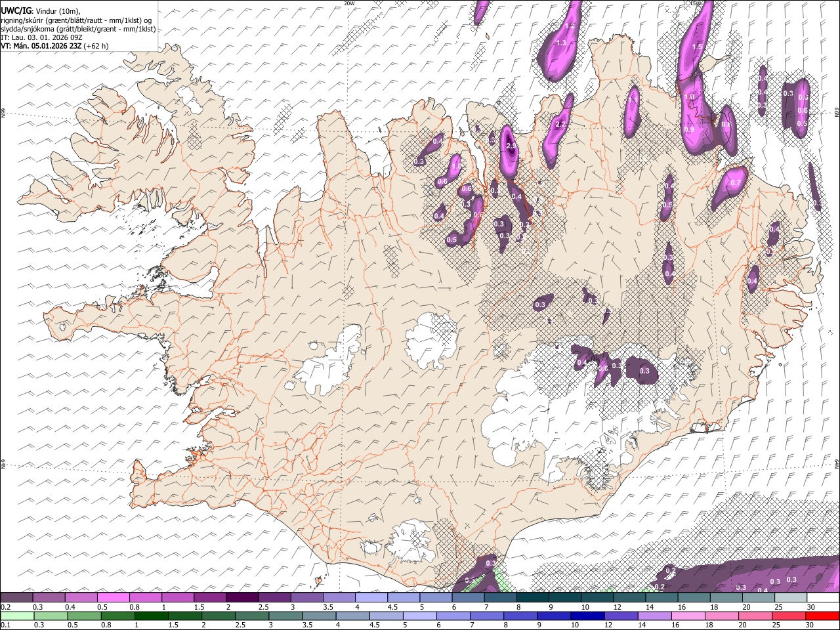Image resolution: width=840 pixels, height=630 pixels.
Task: Click the 2.9 precipitation value on the map
Action: tap(511, 146)
